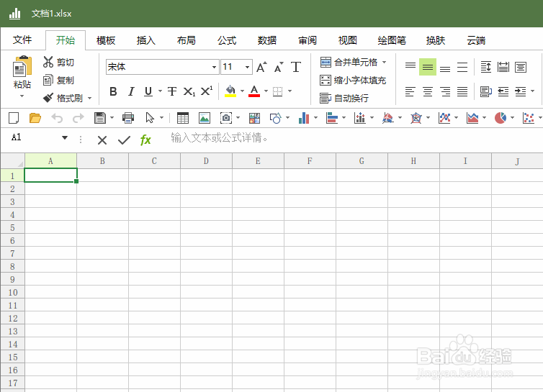
Task: Click the decrease indent icon
Action: tap(503, 91)
